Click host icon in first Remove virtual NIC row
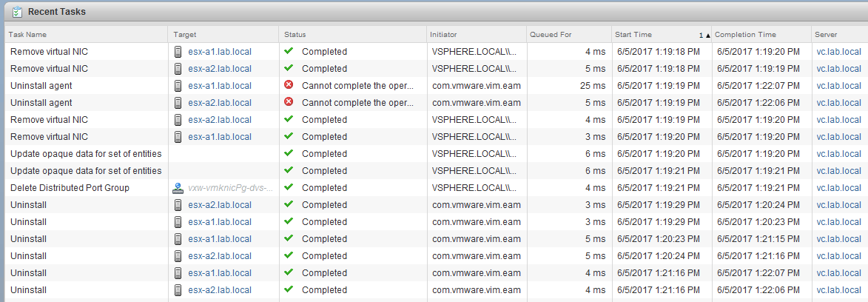Viewport: 868px width, 302px height. click(x=178, y=52)
